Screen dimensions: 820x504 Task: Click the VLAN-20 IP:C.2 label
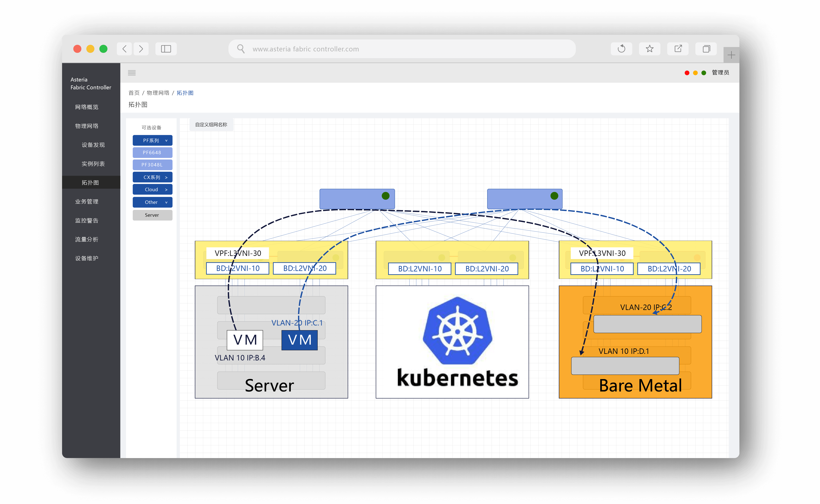(x=646, y=307)
